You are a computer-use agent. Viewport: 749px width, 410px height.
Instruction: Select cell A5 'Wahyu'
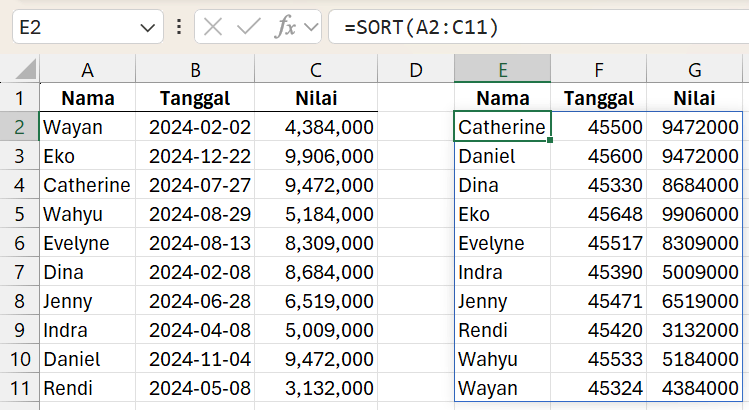click(87, 214)
